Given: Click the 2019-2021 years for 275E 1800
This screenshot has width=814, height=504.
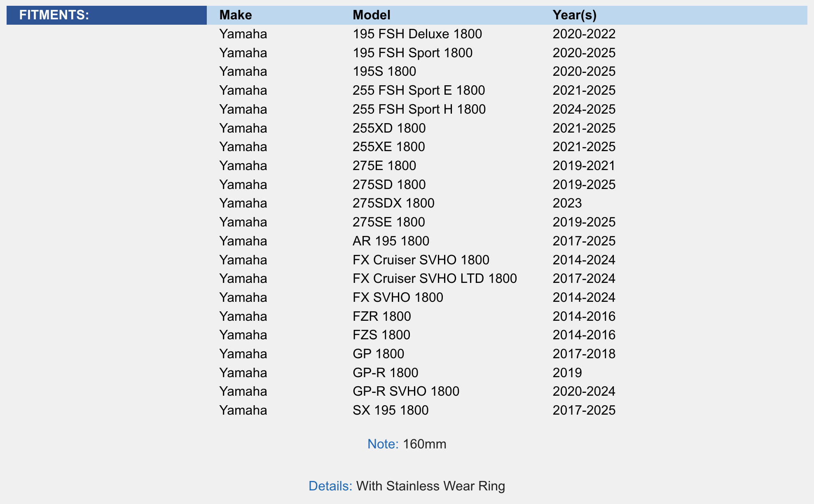Looking at the screenshot, I should (584, 166).
